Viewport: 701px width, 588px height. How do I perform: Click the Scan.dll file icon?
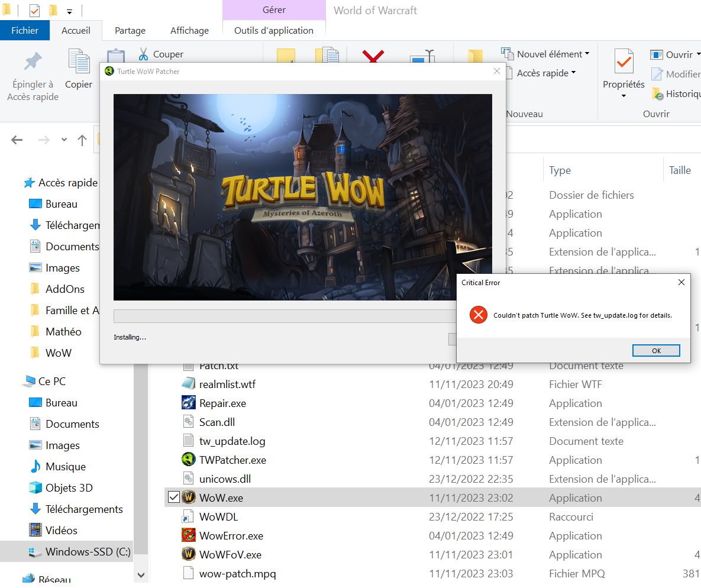click(189, 422)
